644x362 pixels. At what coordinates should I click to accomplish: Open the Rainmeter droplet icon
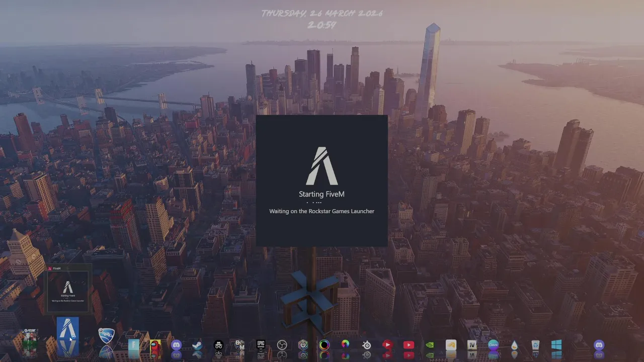[x=514, y=345]
